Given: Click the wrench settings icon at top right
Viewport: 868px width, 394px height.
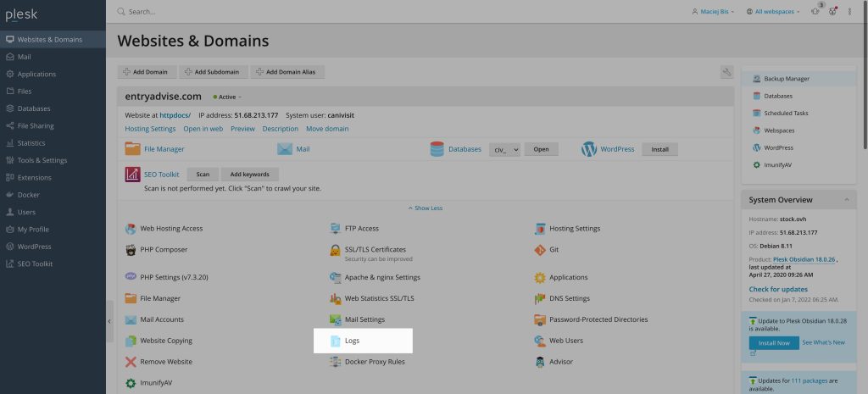Looking at the screenshot, I should [726, 72].
